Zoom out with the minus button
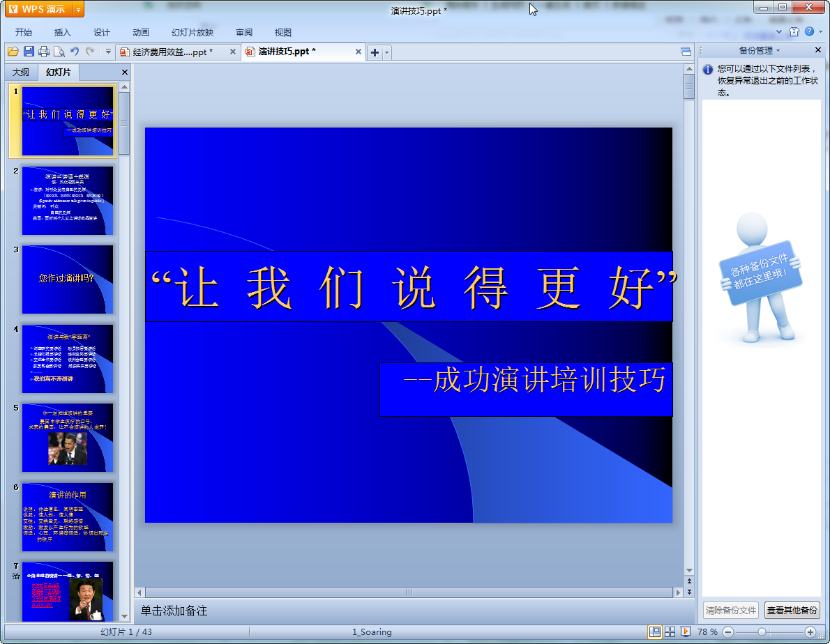Image resolution: width=830 pixels, height=644 pixels. 728,632
